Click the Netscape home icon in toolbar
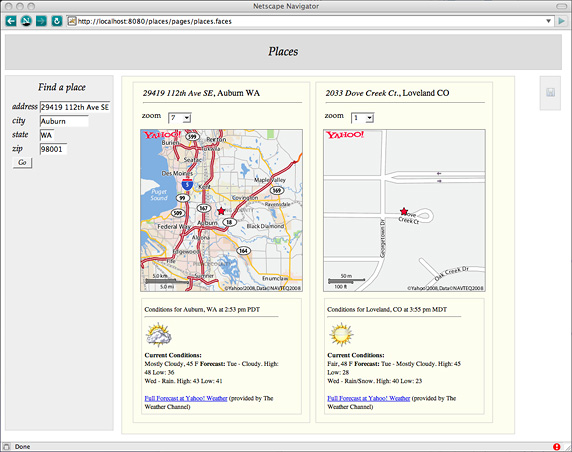Screen dimensions: 572x452 [x=26, y=21]
